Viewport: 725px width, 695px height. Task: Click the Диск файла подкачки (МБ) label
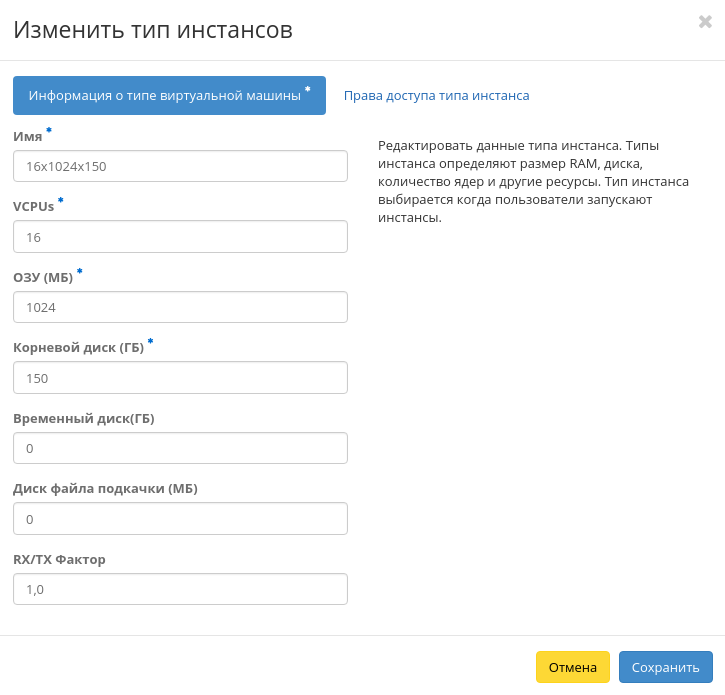tap(105, 489)
